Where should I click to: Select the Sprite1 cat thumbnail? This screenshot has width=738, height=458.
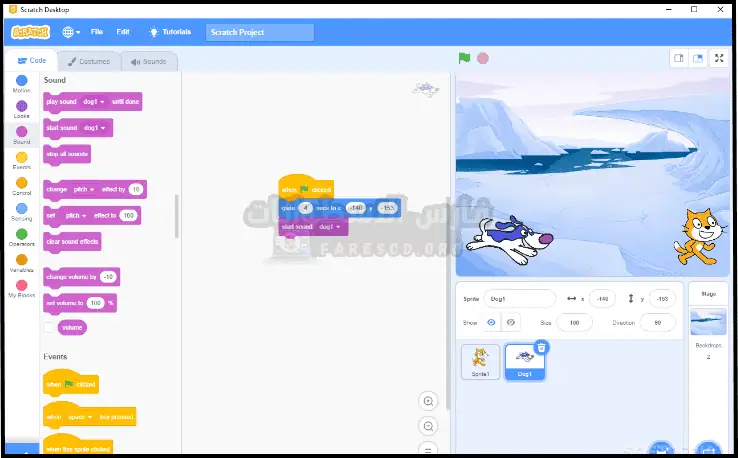tap(480, 361)
